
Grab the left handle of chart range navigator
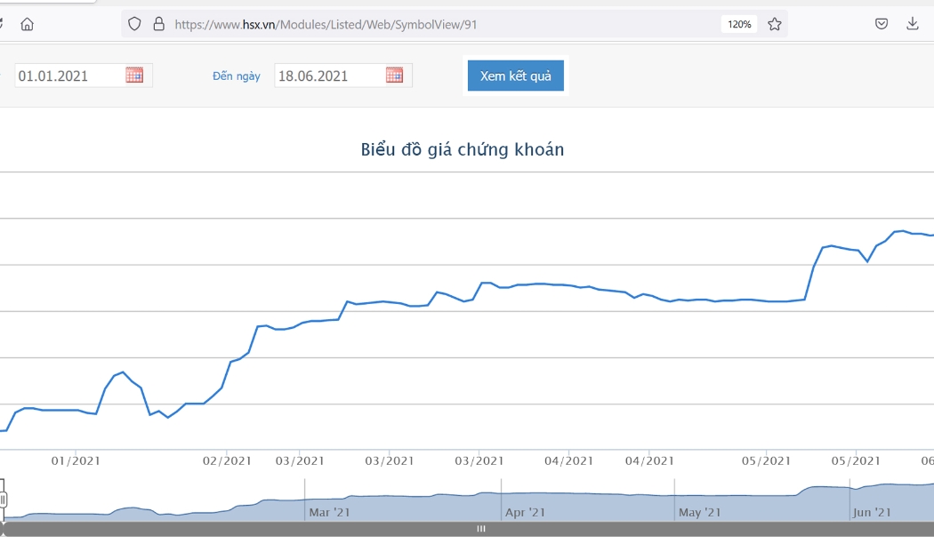[3, 500]
